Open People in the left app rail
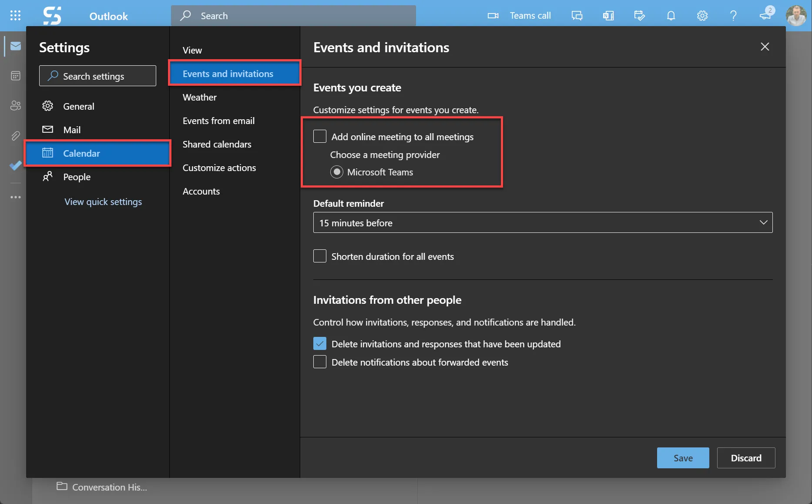 (x=16, y=105)
